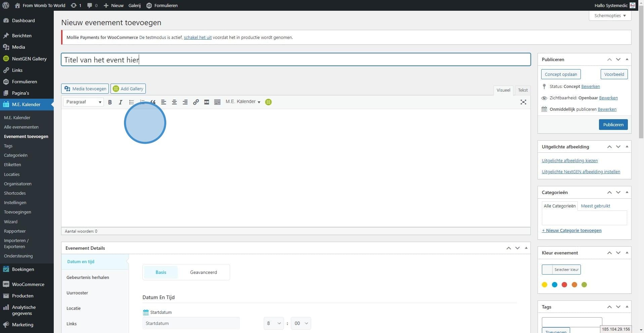The height and width of the screenshot is (333, 644).
Task: Open the Gebeurtenis herhalen section
Action: coord(88,278)
